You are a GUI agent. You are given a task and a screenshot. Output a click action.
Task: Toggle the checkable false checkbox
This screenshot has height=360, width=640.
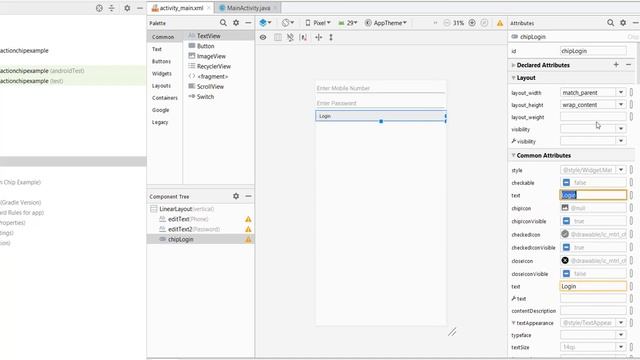[566, 182]
